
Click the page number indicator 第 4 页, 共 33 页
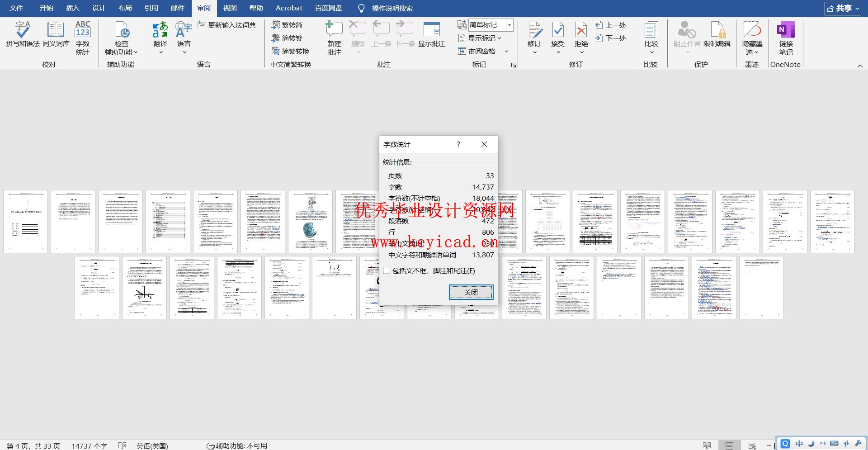(x=33, y=446)
